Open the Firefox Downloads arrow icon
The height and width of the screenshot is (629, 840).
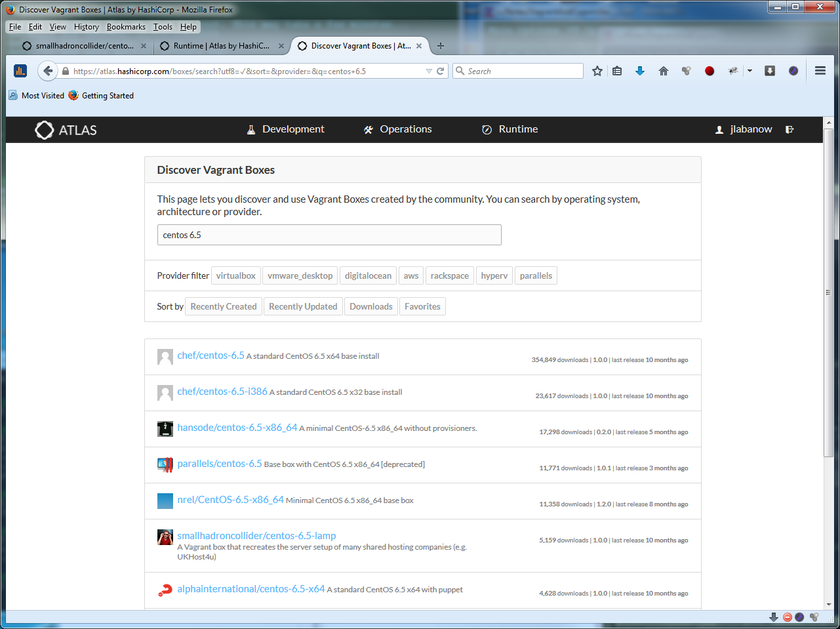click(x=640, y=71)
